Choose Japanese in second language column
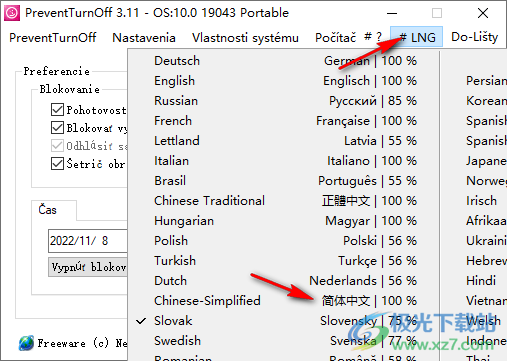 coord(486,161)
